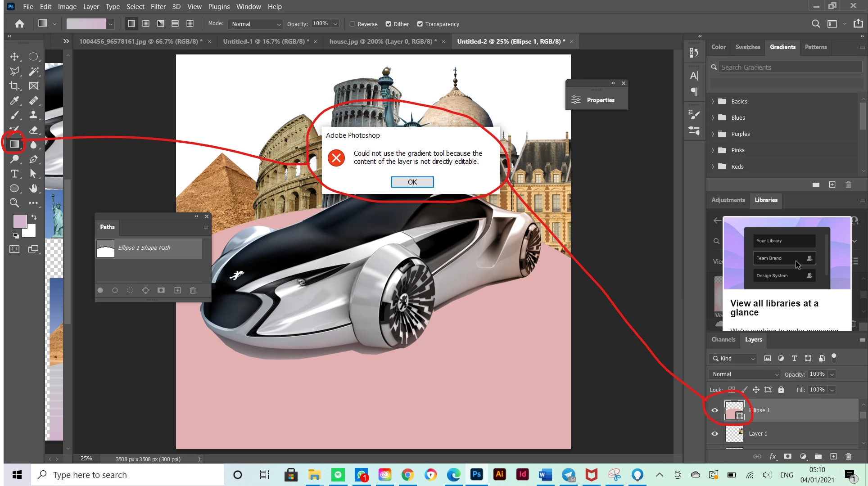Select the Horizontal Type tool
868x486 pixels.
point(14,174)
